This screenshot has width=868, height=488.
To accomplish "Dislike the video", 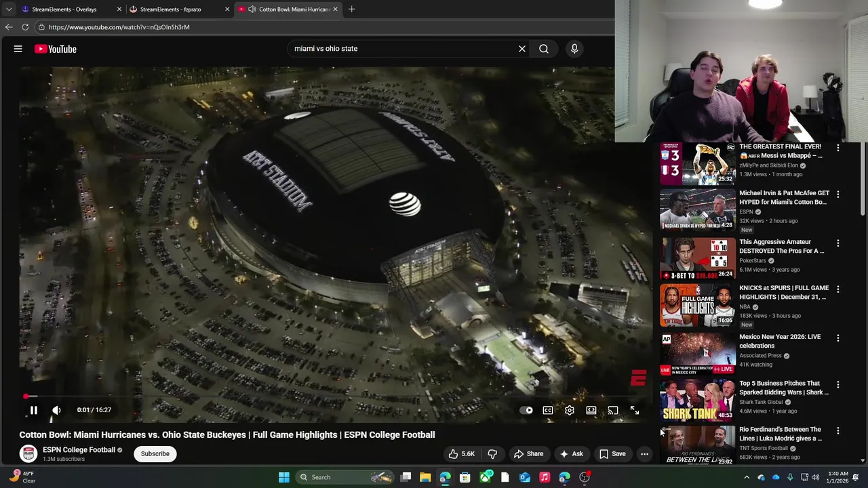I will pyautogui.click(x=493, y=454).
